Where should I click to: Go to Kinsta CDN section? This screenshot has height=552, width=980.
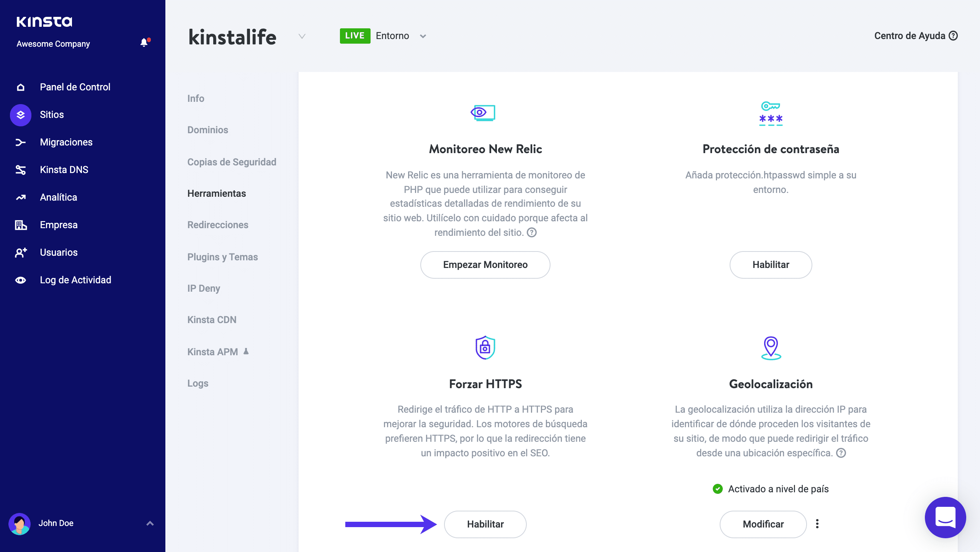212,320
